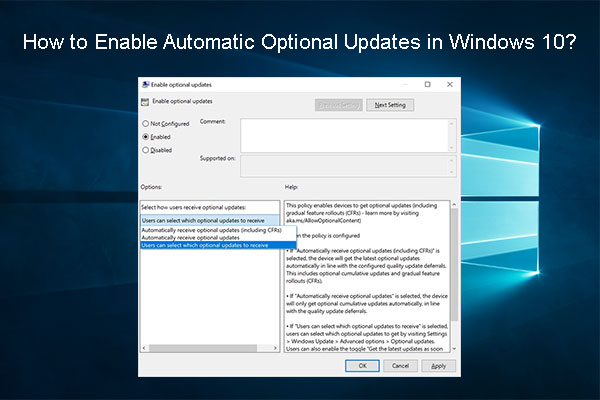This screenshot has width=600, height=400.
Task: Close the Enable optional updates dialog
Action: [x=450, y=84]
